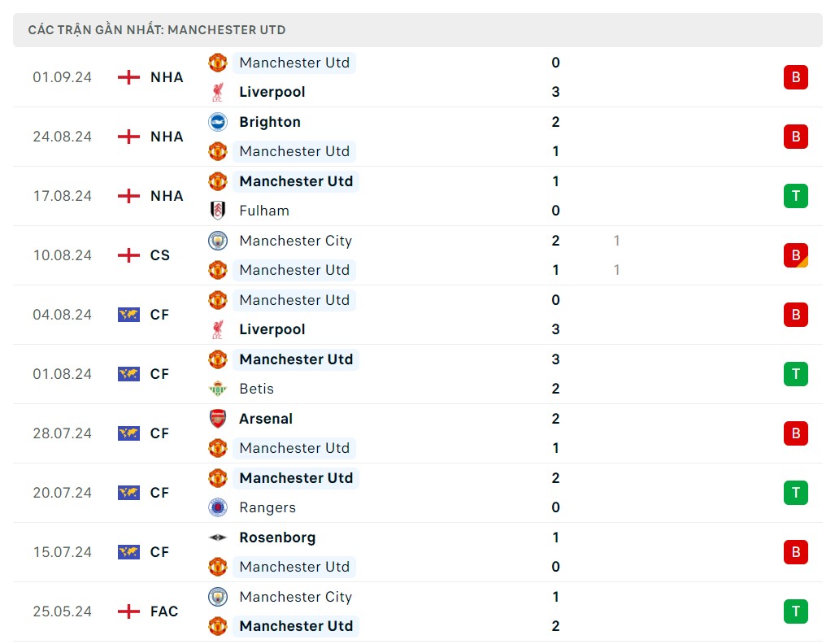
Task: Click the Betis club crest
Action: (x=217, y=389)
